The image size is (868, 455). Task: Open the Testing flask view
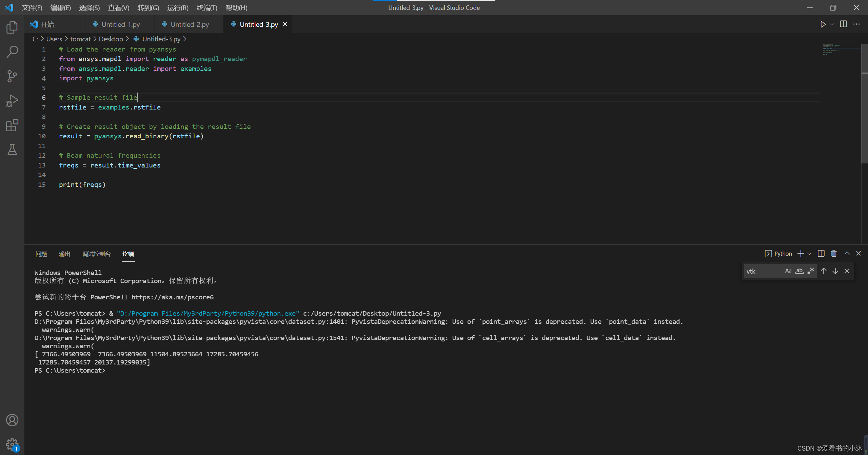tap(12, 150)
